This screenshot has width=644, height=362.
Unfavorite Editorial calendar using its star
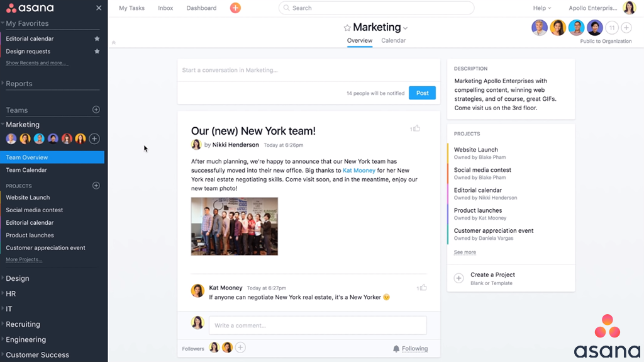97,39
